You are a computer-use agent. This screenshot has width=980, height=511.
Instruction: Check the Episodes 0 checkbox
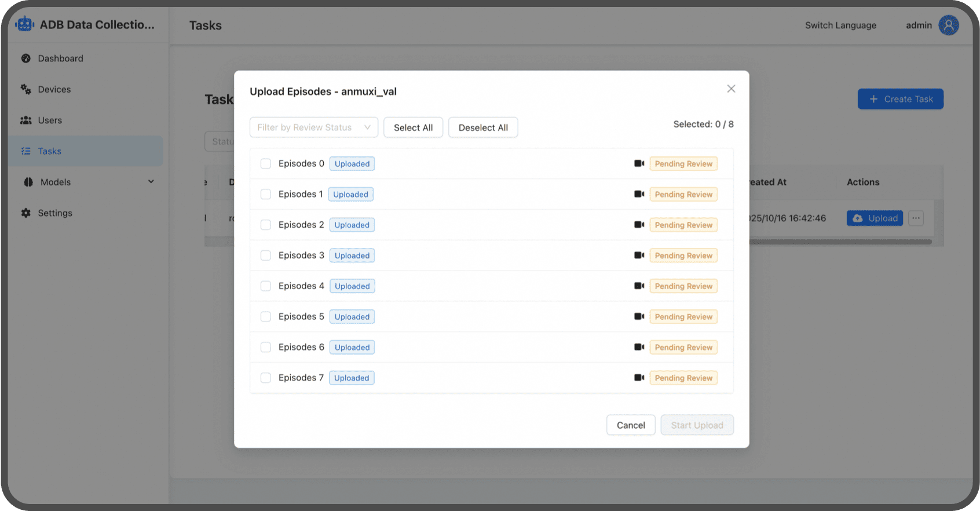pyautogui.click(x=266, y=164)
